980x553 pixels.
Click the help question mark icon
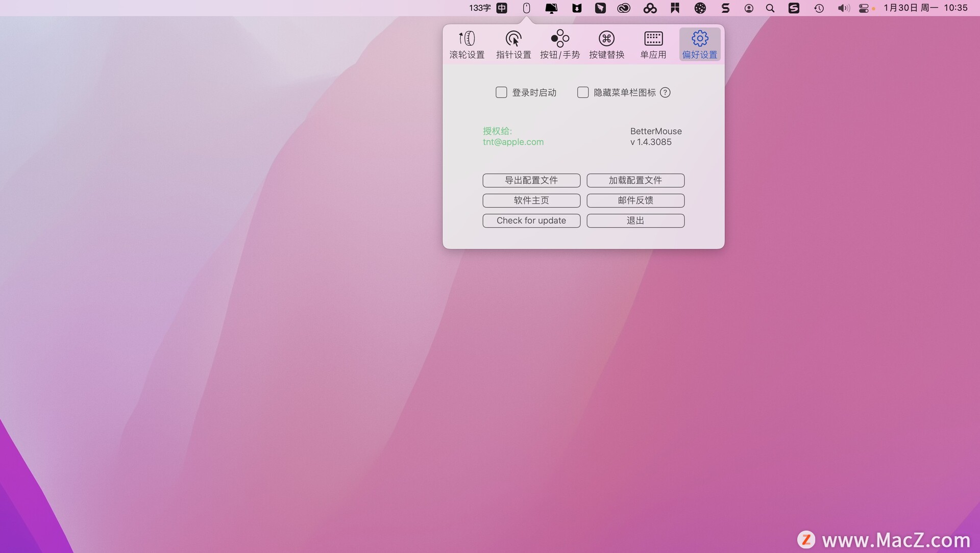(x=665, y=92)
